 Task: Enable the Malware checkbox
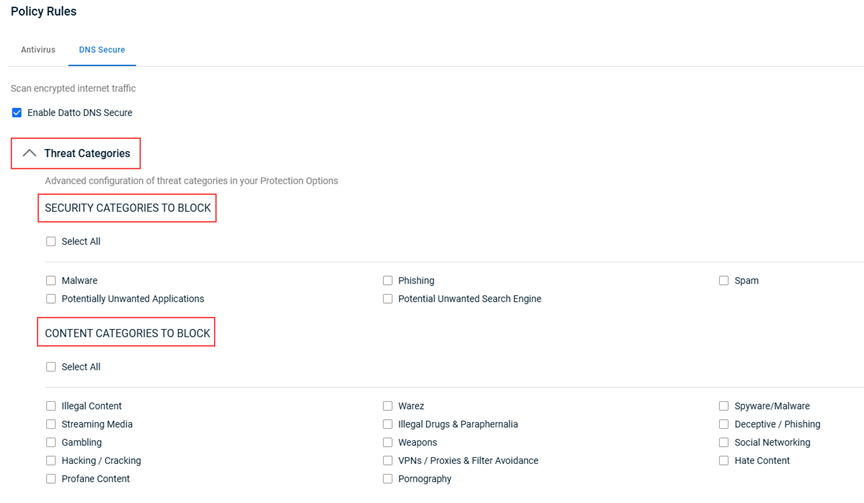click(x=51, y=280)
